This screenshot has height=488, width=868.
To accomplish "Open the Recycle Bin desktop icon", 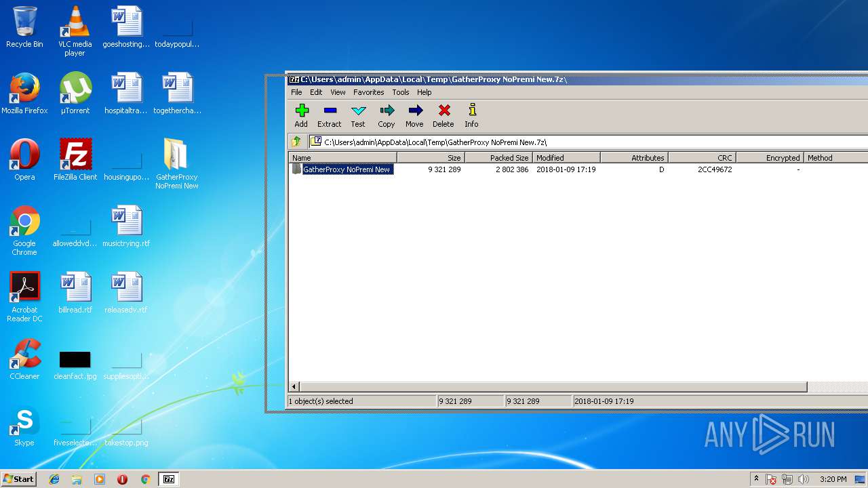I will tap(24, 27).
